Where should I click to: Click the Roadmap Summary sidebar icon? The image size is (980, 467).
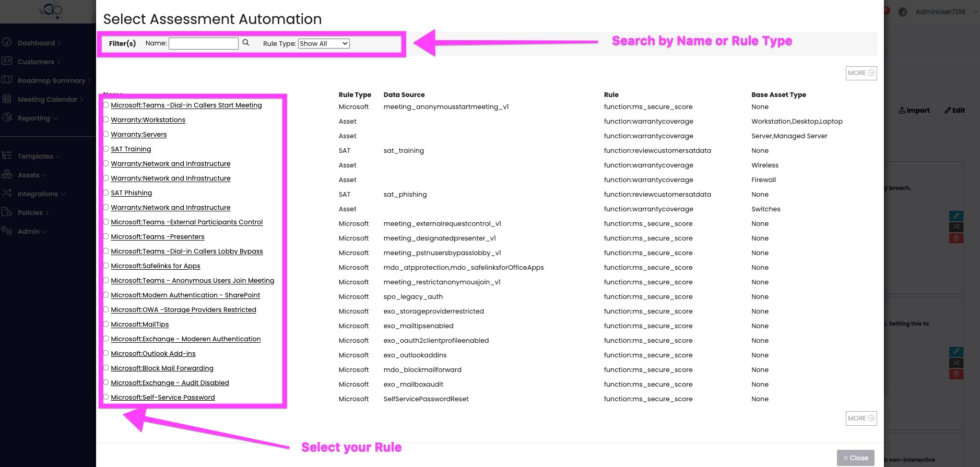tap(7, 80)
